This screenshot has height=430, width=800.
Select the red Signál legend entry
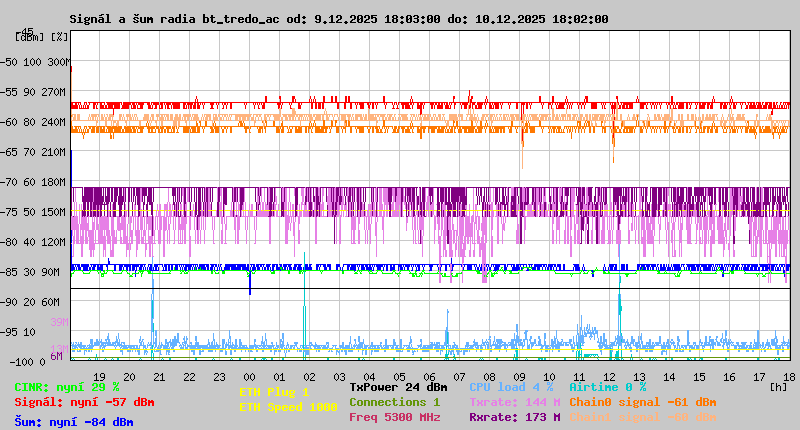point(84,402)
